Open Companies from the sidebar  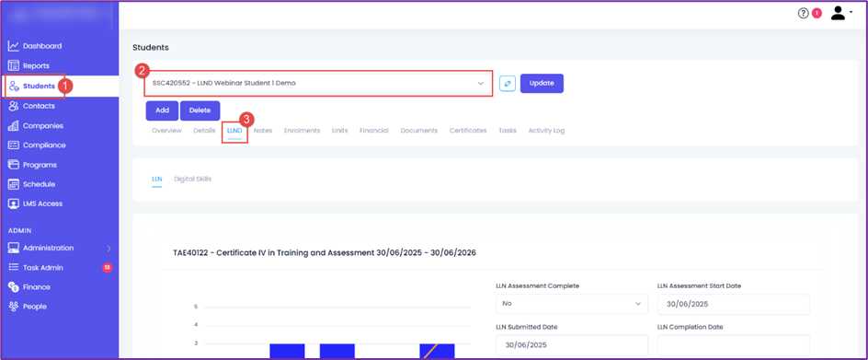click(x=43, y=126)
